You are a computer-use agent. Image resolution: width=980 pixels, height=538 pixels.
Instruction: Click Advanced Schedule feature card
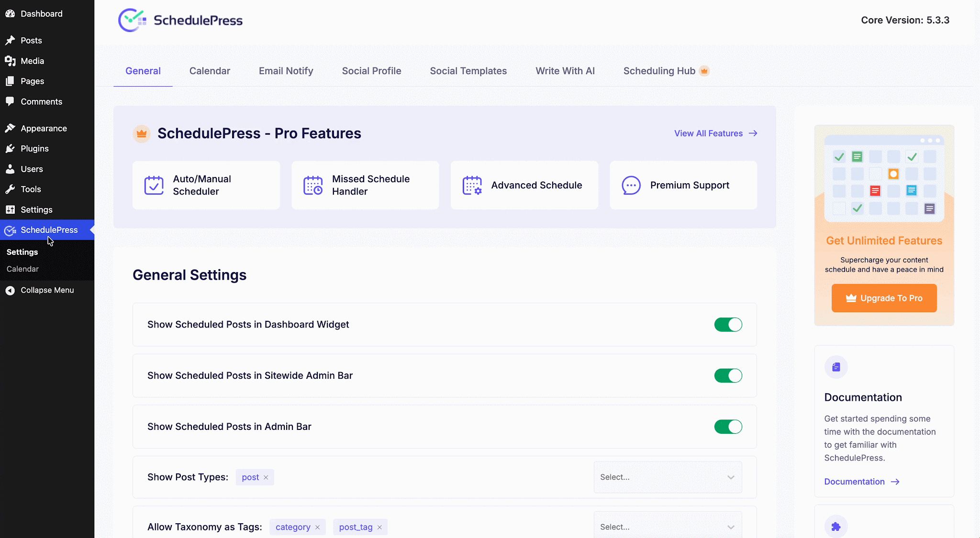[x=524, y=185]
